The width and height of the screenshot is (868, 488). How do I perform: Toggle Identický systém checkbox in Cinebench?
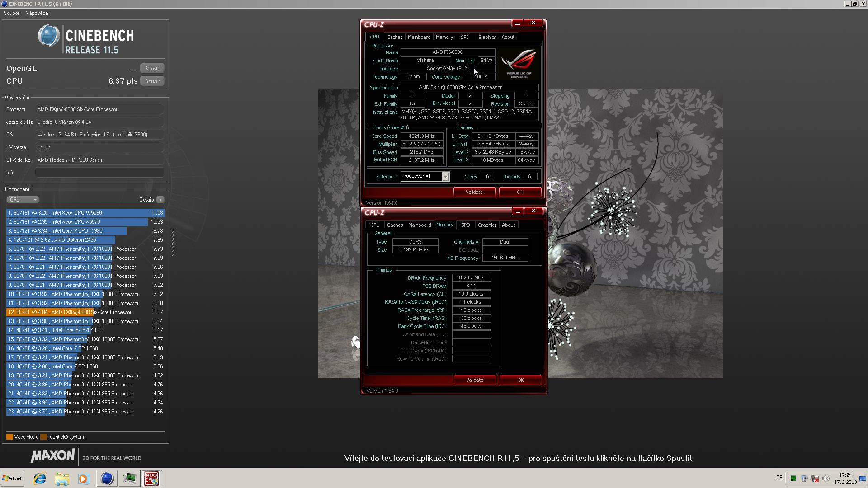[x=45, y=437]
